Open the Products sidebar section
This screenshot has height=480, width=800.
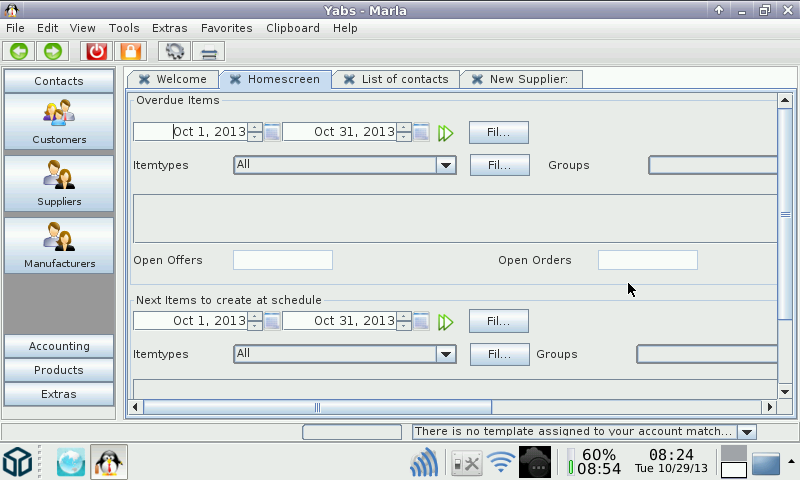pos(59,370)
